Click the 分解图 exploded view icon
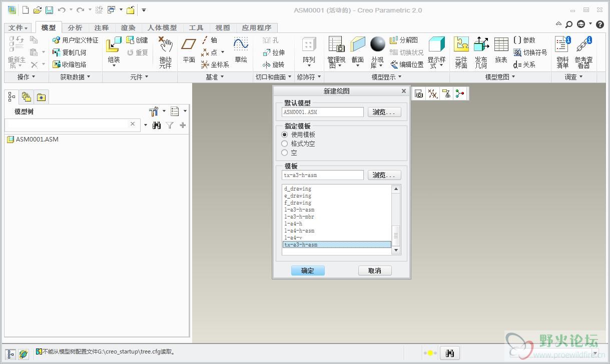This screenshot has height=364, width=610. 403,40
